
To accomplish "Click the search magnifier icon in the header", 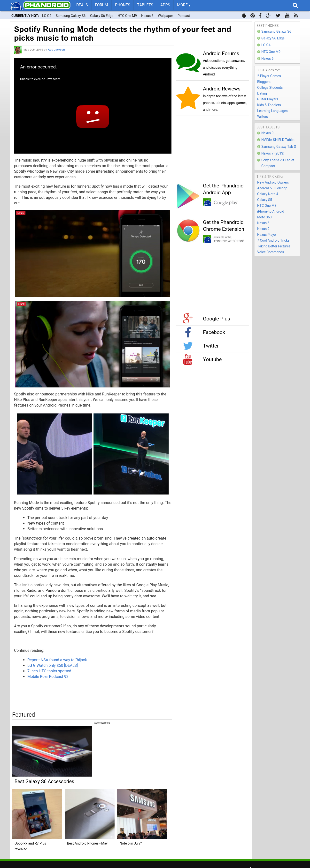I will [x=295, y=5].
